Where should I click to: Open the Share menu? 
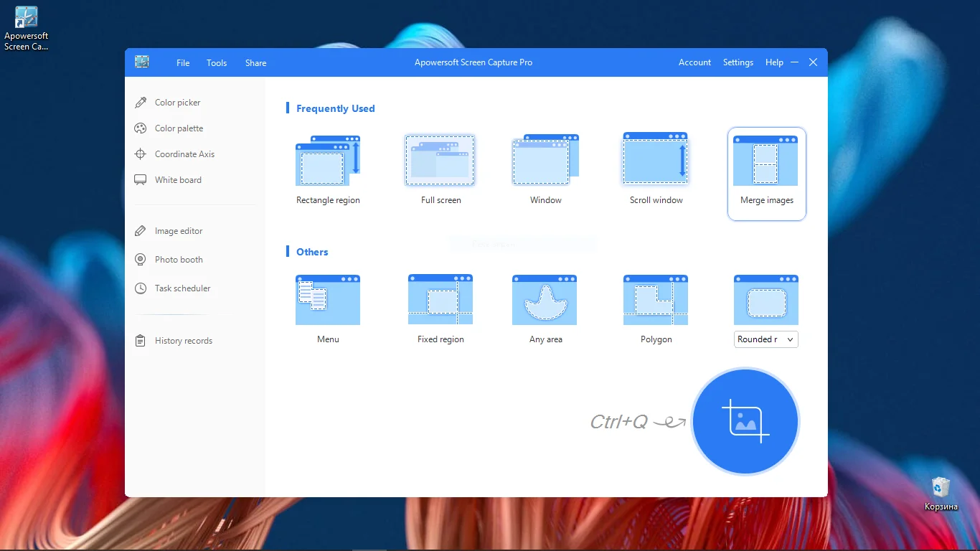pos(255,62)
